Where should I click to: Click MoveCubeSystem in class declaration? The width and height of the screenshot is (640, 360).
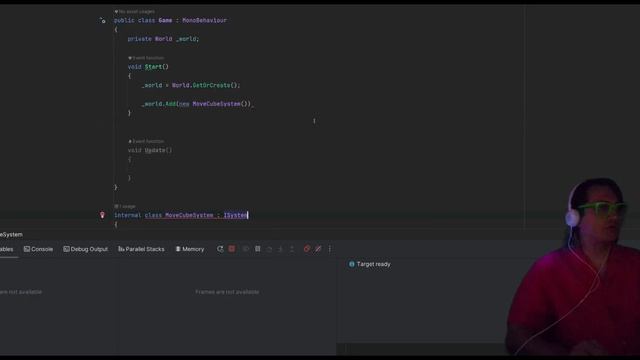point(189,215)
